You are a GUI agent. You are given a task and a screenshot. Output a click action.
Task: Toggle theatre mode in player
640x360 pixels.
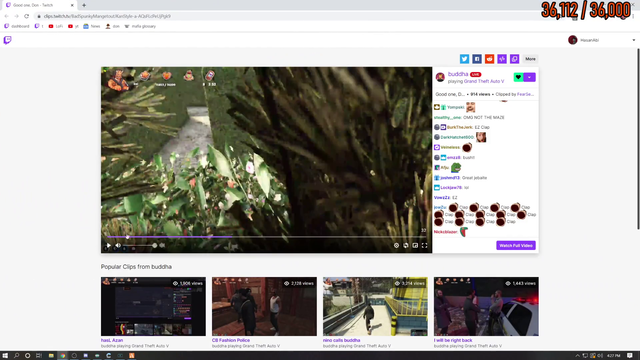click(x=415, y=245)
